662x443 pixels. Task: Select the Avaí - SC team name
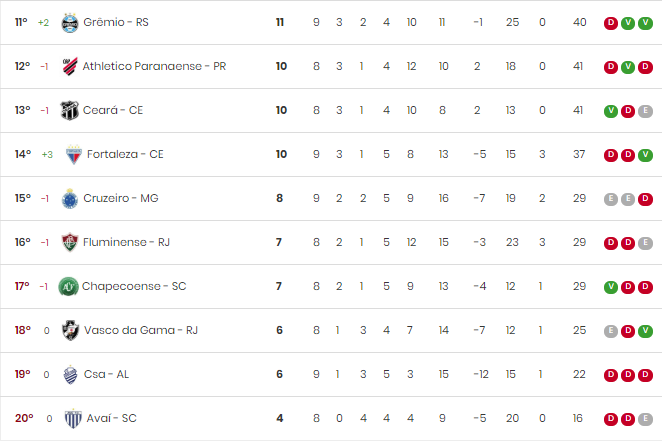[x=111, y=418]
